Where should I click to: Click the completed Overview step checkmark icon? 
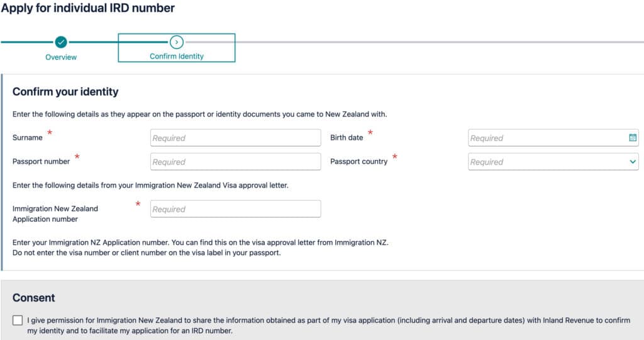click(x=61, y=42)
